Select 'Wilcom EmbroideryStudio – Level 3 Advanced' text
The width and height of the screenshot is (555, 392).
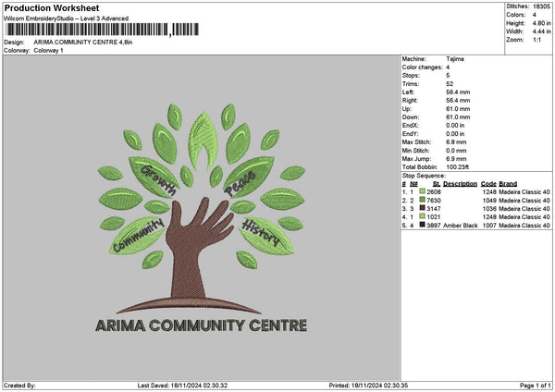67,18
